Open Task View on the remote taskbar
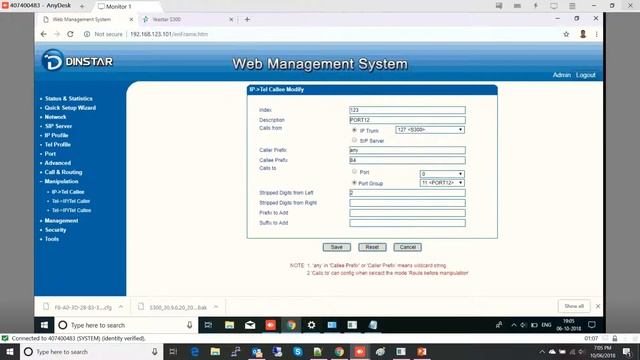The image size is (640, 360). (x=209, y=325)
